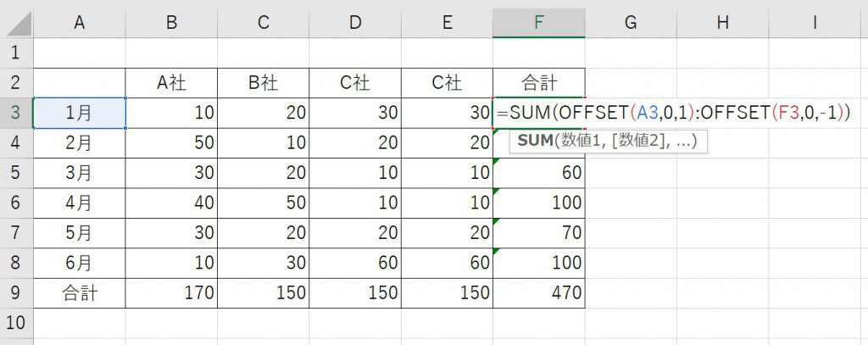
Task: Click the 合計 label cell in column A
Action: 79,293
